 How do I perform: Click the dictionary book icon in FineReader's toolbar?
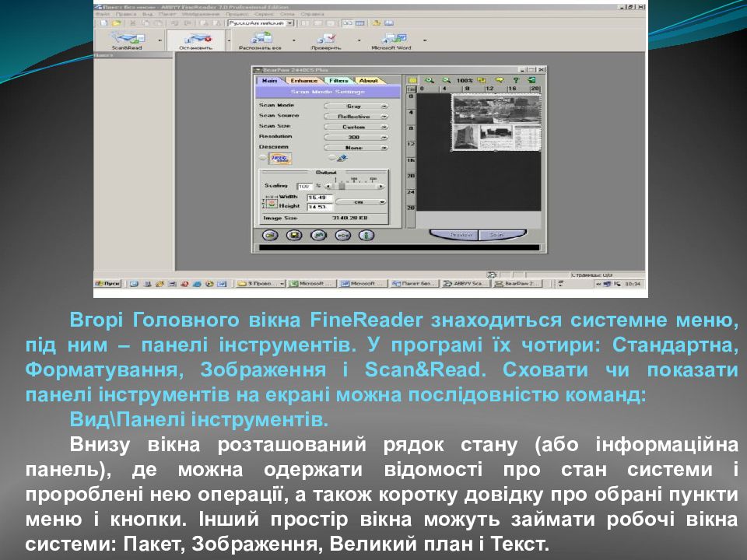pyautogui.click(x=389, y=23)
